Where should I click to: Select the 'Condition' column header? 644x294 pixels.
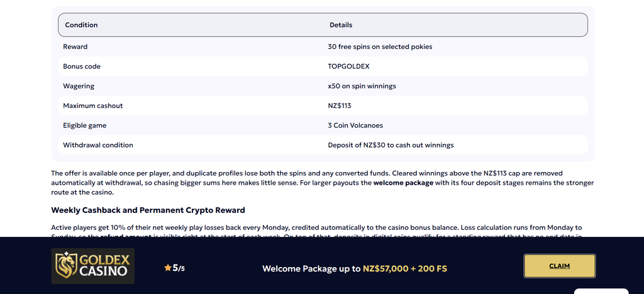81,25
